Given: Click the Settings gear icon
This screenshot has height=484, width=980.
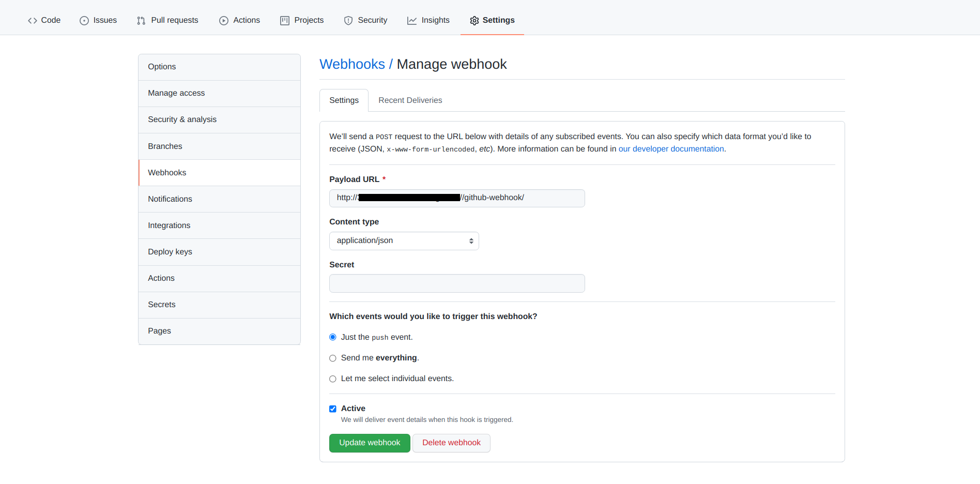Looking at the screenshot, I should [x=474, y=21].
